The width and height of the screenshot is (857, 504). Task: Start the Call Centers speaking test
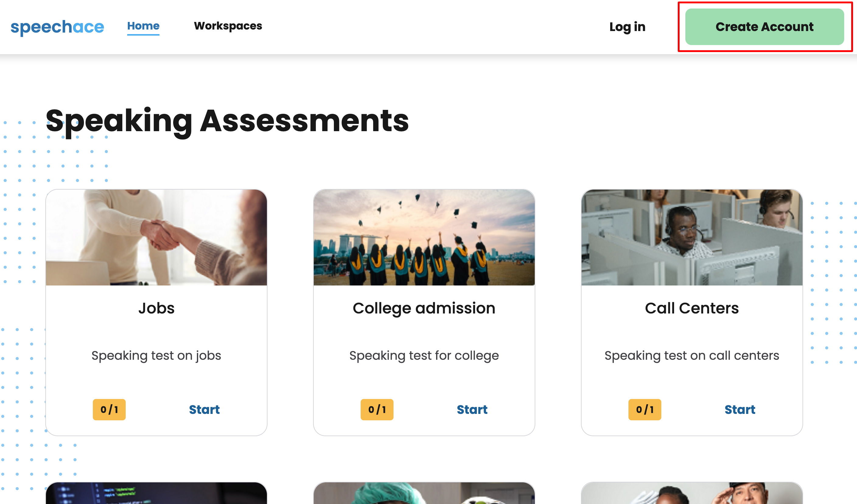[740, 409]
